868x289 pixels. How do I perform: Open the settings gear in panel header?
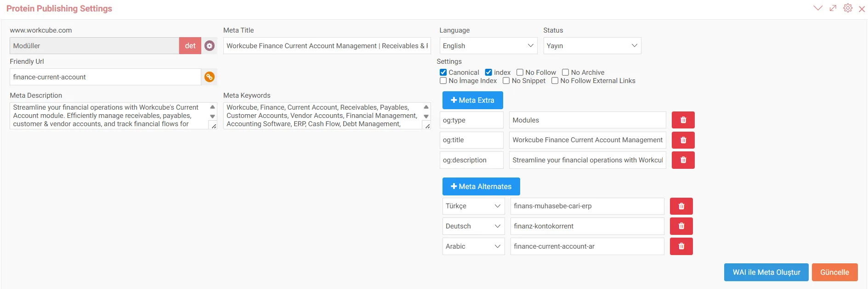click(848, 8)
